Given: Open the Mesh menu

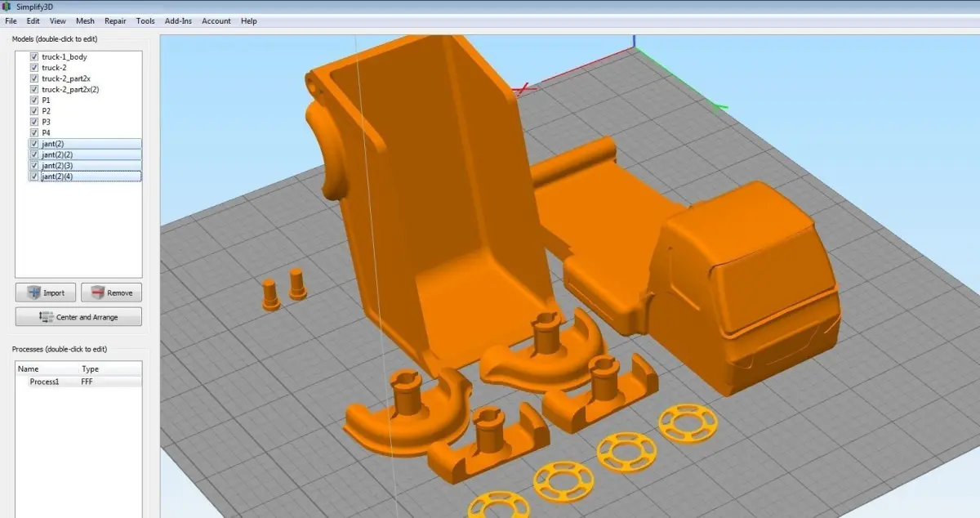Looking at the screenshot, I should tap(85, 20).
